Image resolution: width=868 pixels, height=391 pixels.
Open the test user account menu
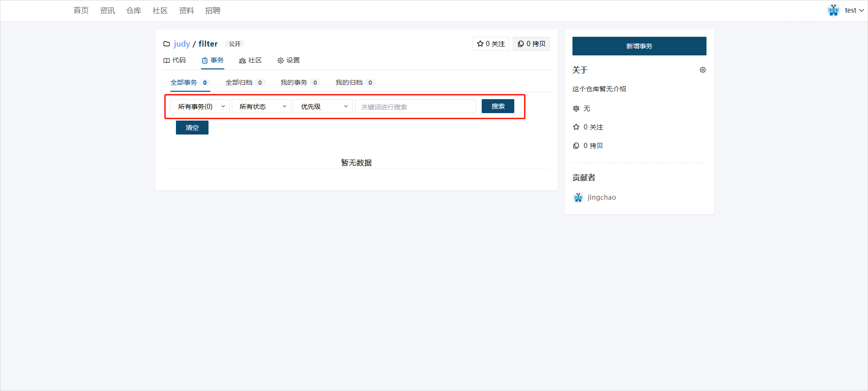click(854, 10)
